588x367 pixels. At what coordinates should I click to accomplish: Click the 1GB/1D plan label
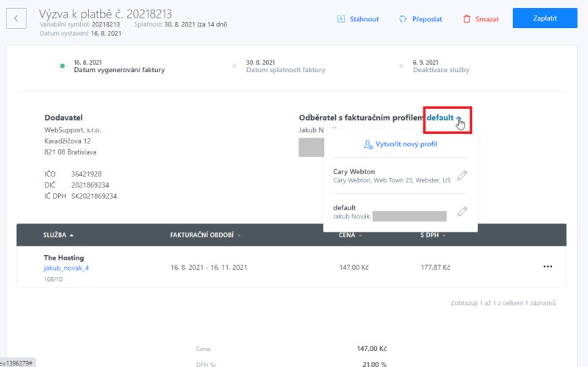pos(53,279)
